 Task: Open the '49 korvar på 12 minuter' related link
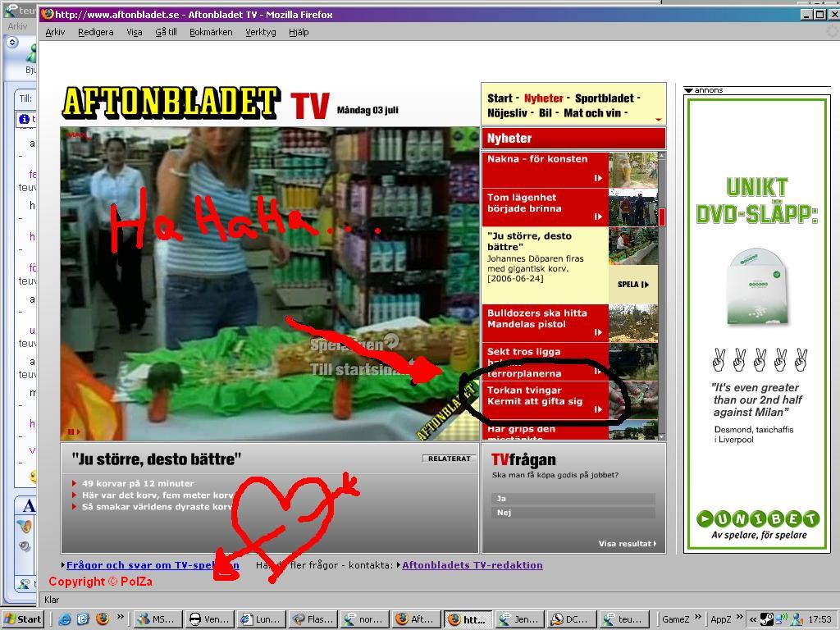(x=138, y=483)
